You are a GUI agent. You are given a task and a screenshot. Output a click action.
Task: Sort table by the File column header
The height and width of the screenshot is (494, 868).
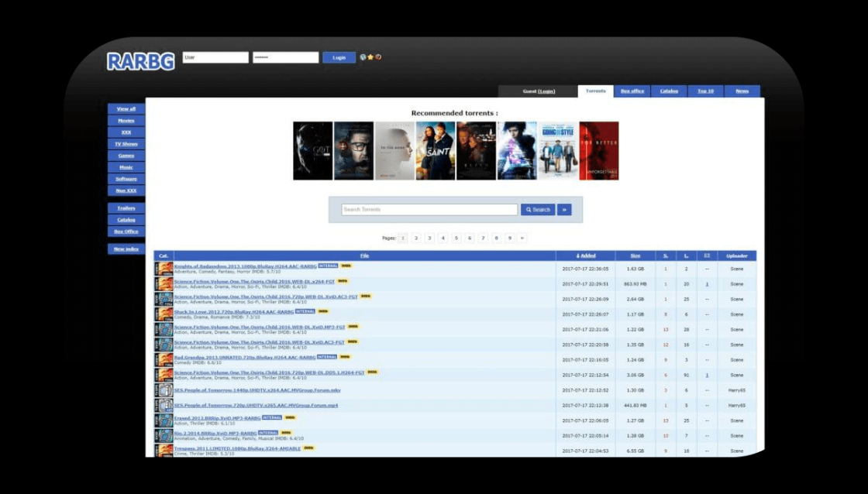pyautogui.click(x=364, y=256)
